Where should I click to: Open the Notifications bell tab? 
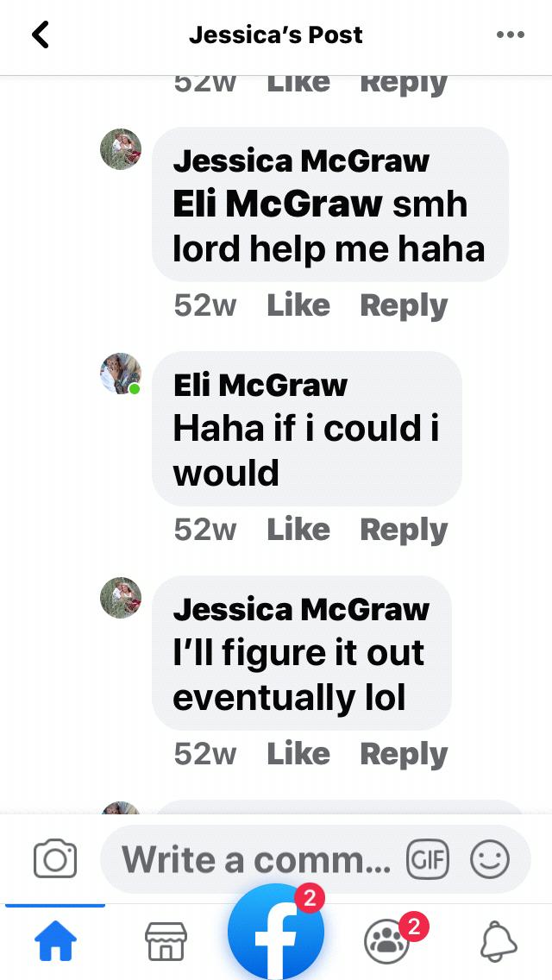point(499,940)
